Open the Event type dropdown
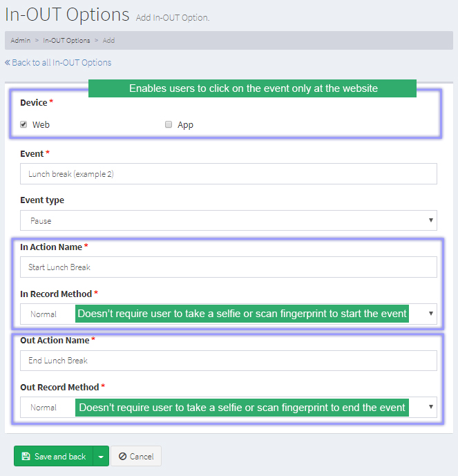This screenshot has width=458, height=476. coord(228,220)
